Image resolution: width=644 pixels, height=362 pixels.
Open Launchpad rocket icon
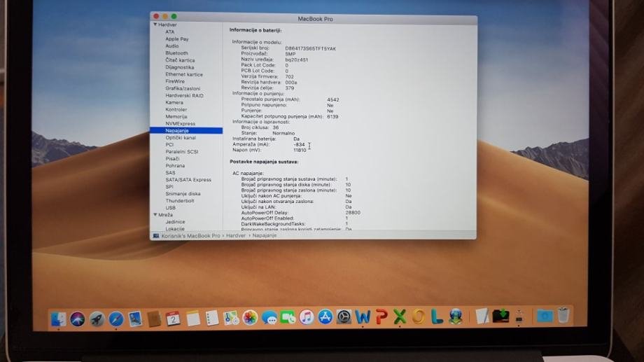pyautogui.click(x=97, y=319)
